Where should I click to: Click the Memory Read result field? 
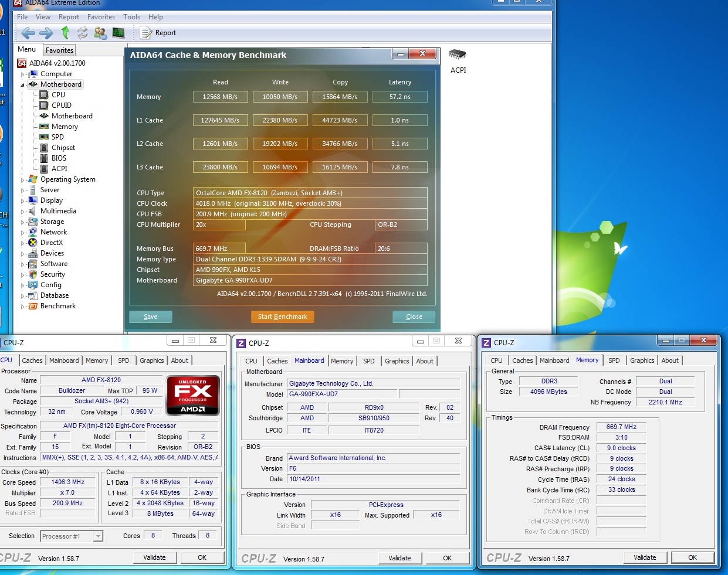[220, 97]
